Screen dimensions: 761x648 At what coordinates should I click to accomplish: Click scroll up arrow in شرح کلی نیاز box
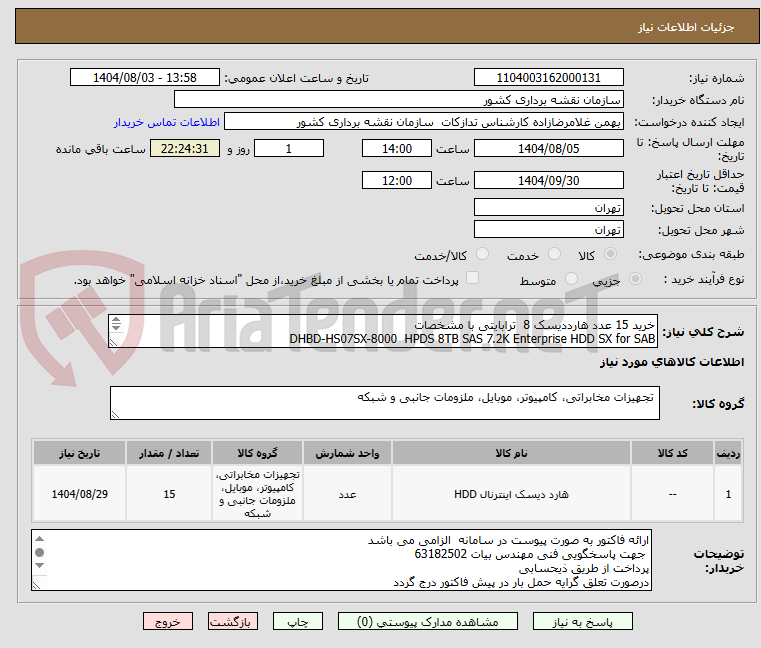pyautogui.click(x=116, y=320)
